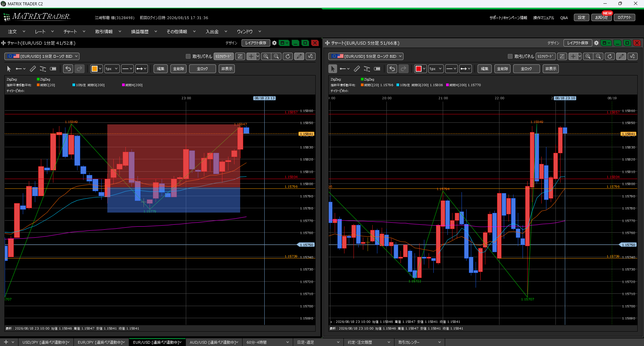The height and width of the screenshot is (346, 644).
Task: Click 全削除 in 1分足 chart toolbar
Action: [178, 69]
